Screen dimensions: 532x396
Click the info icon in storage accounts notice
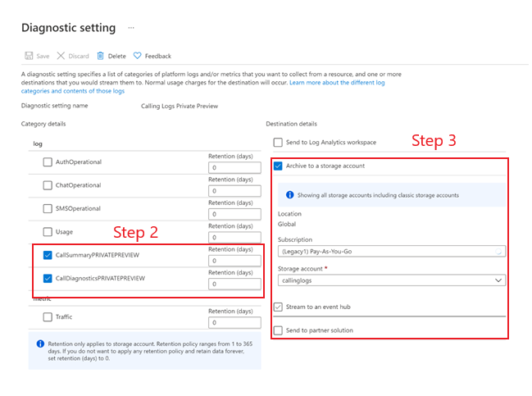pyautogui.click(x=289, y=195)
